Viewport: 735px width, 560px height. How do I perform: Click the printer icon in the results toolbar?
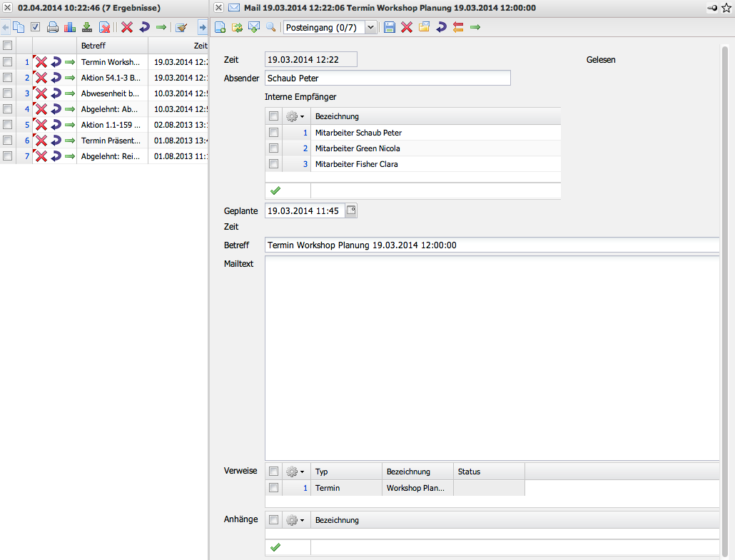(x=53, y=28)
